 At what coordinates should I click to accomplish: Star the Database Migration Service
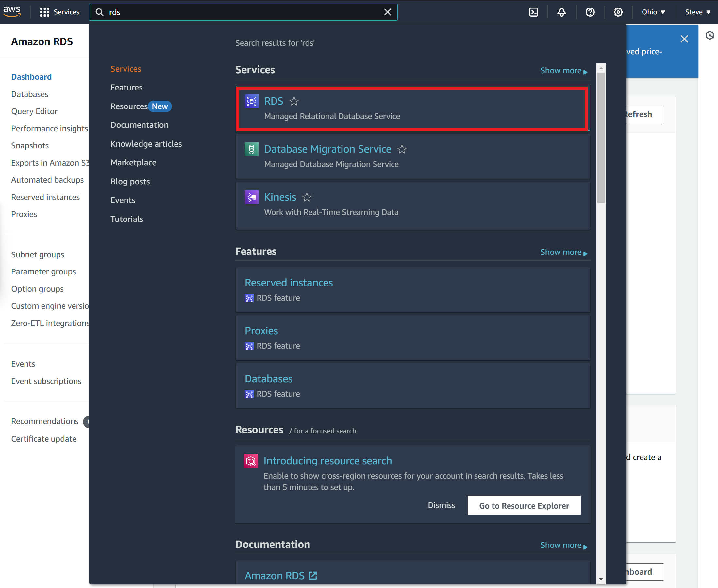tap(402, 149)
